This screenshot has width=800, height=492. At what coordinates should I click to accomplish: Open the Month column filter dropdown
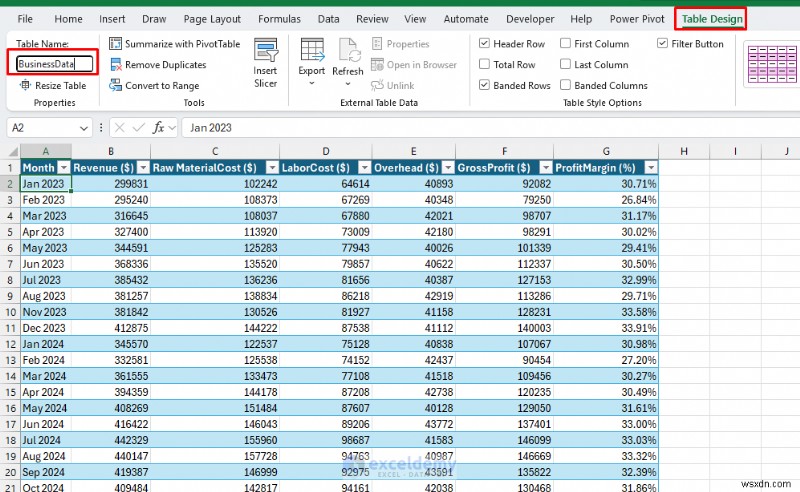(64, 168)
